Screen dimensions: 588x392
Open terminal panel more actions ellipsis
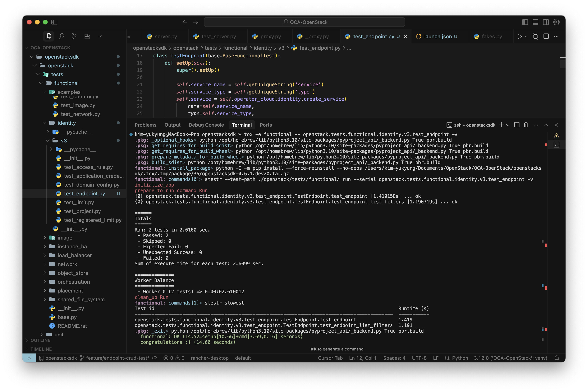(536, 125)
